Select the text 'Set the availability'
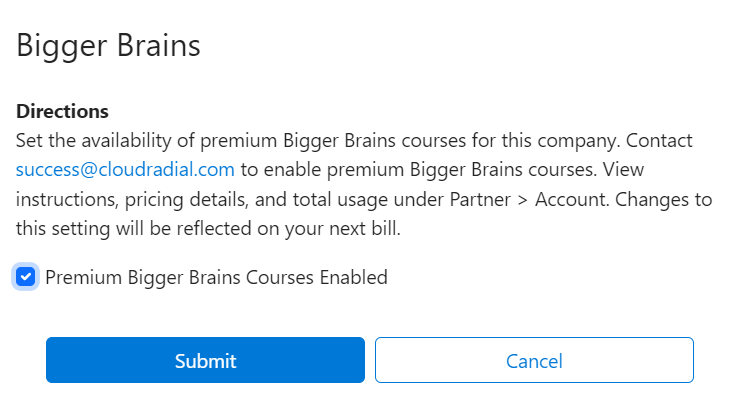 [94, 141]
